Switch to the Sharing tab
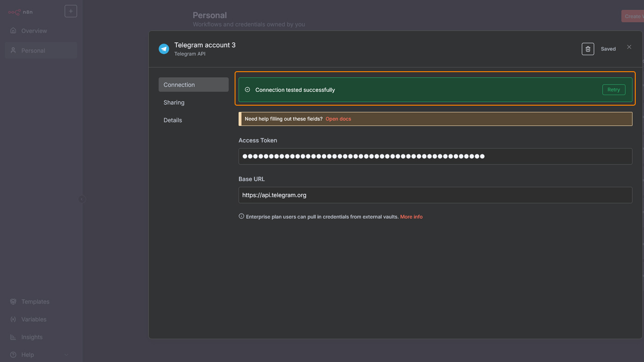 174,102
